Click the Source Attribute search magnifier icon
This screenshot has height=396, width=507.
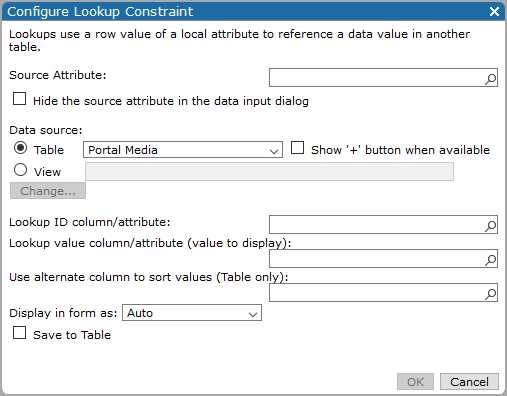(490, 79)
